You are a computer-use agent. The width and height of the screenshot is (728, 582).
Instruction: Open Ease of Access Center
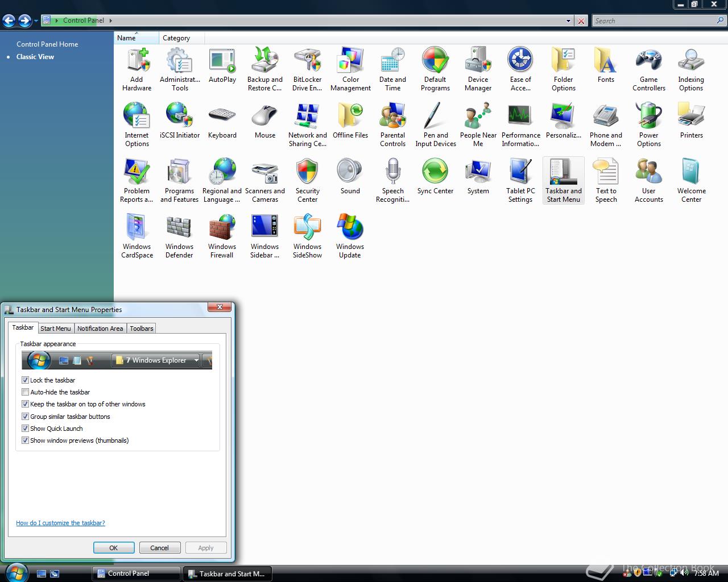tap(520, 69)
